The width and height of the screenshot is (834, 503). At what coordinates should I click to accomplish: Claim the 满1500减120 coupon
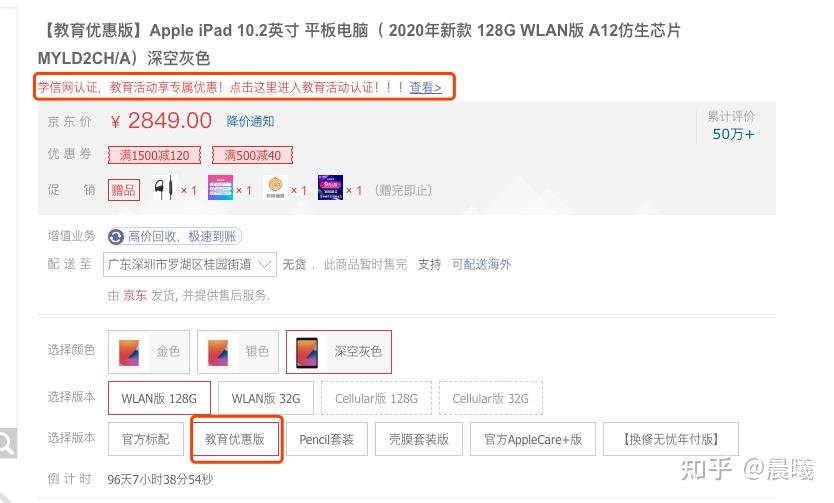coord(154,155)
